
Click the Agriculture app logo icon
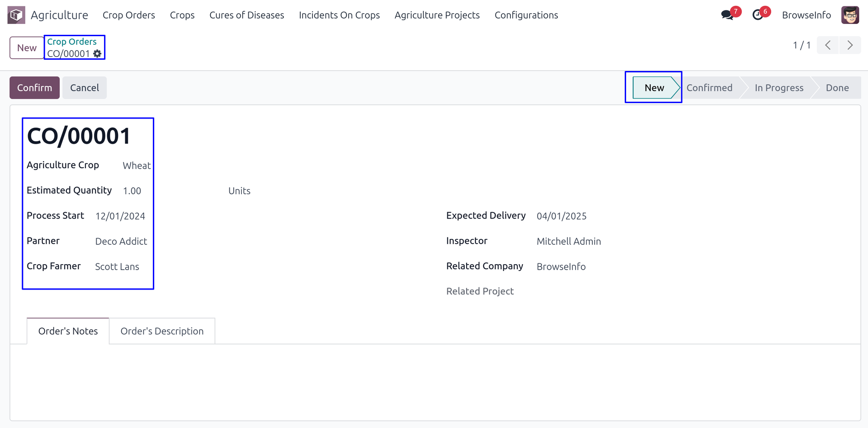pos(16,15)
